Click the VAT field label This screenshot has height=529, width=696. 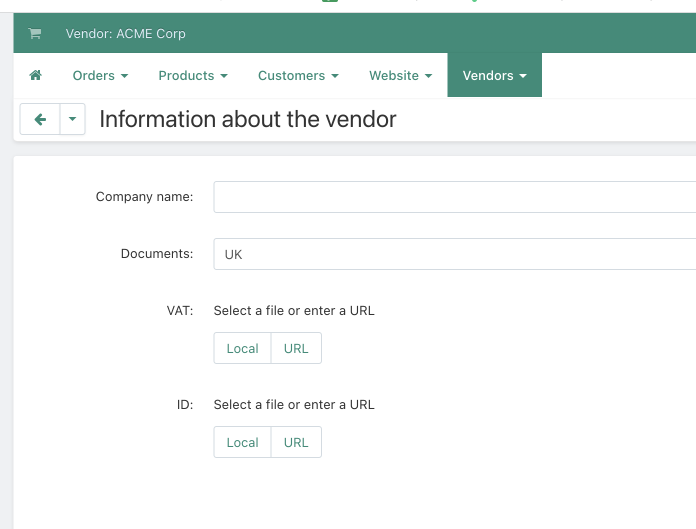click(180, 311)
